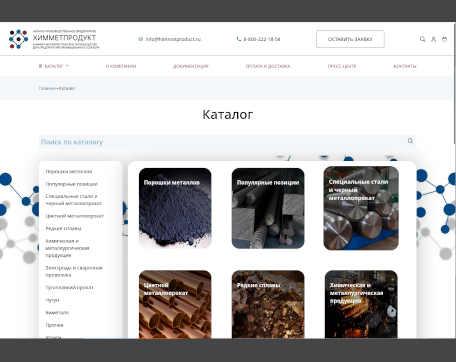Select Специальные стали и черный металлопрокат in sidebar
This screenshot has height=362, width=456.
pos(73,200)
